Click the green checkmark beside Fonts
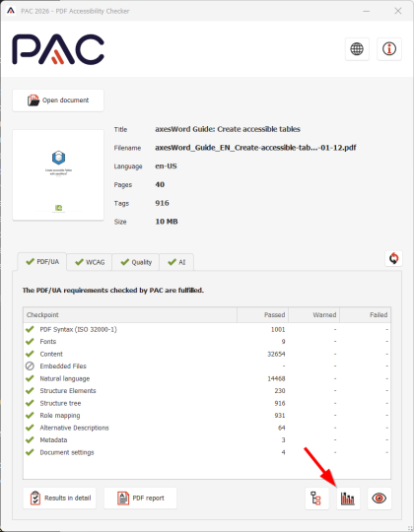The image size is (414, 532). click(30, 341)
